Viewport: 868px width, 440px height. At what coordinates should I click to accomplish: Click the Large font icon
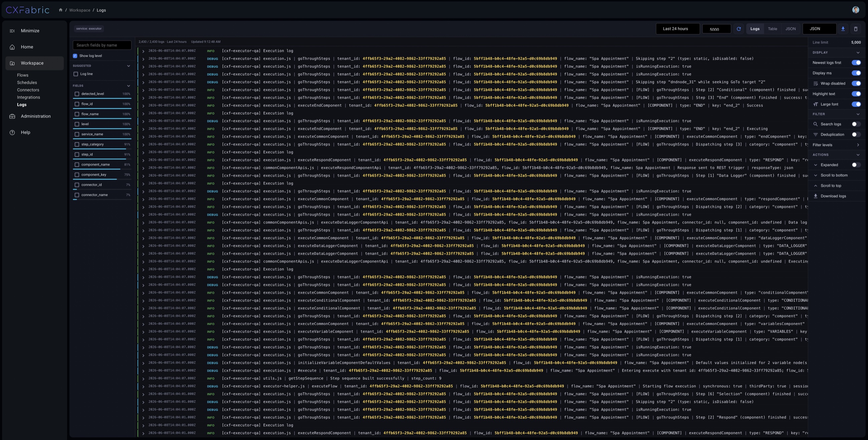click(816, 105)
